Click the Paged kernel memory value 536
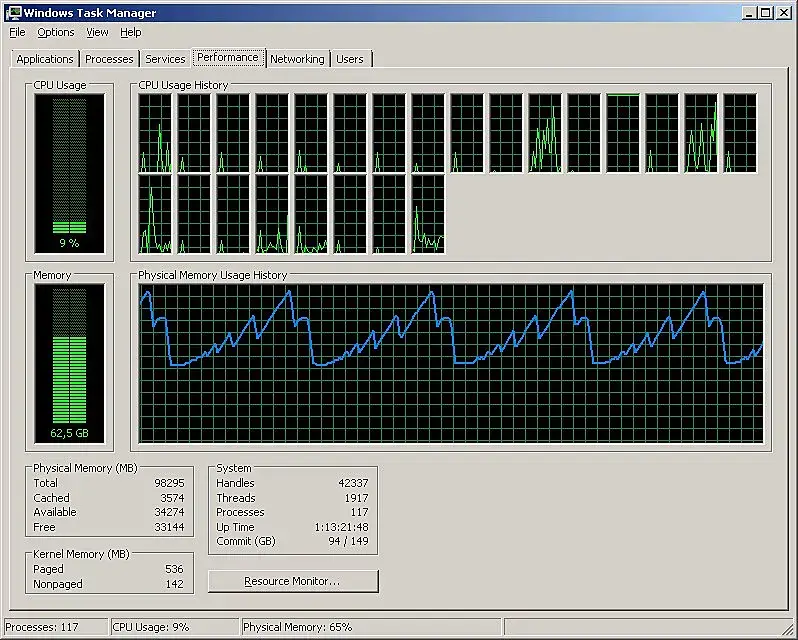 (x=175, y=569)
